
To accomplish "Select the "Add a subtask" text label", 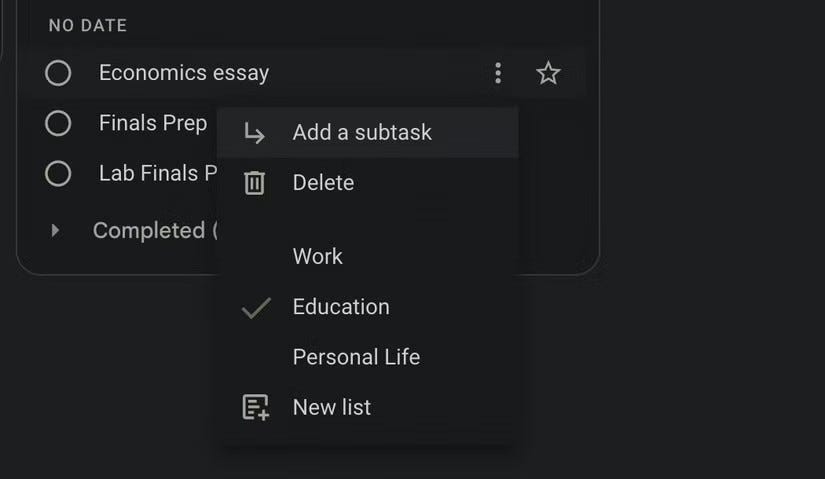I will click(362, 132).
